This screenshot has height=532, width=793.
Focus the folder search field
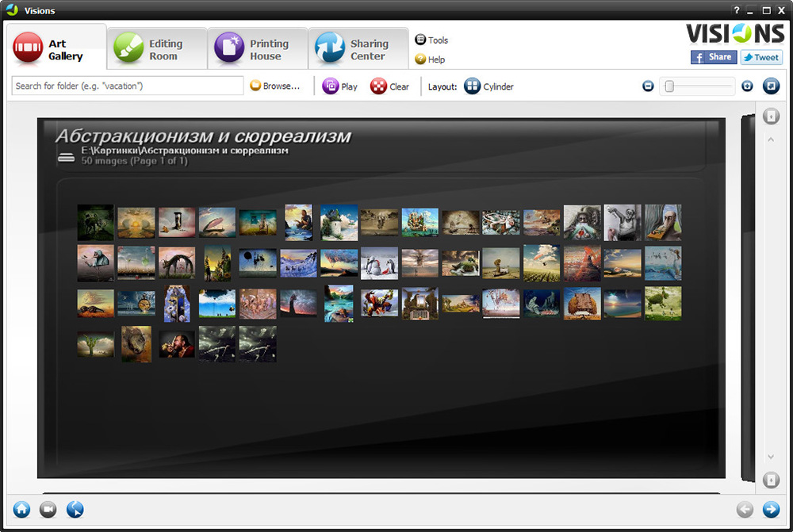coord(128,86)
